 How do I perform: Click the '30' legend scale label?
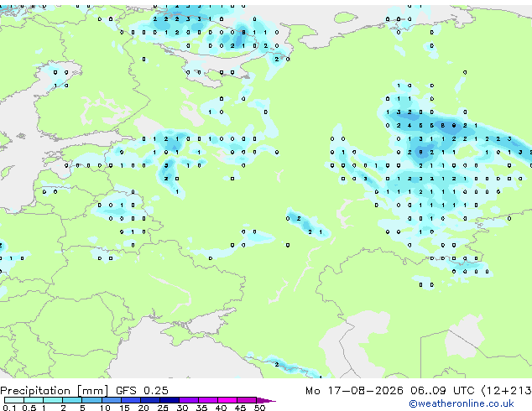click(x=182, y=408)
